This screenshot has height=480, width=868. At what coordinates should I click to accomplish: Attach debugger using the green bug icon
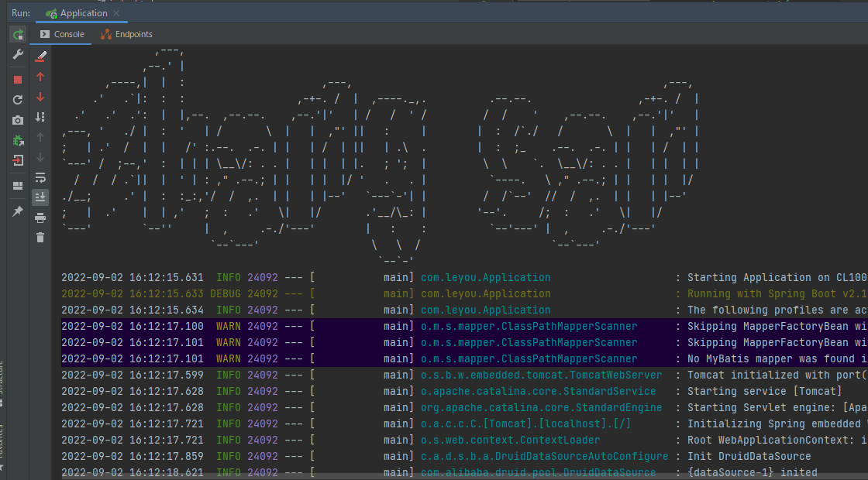pos(17,139)
